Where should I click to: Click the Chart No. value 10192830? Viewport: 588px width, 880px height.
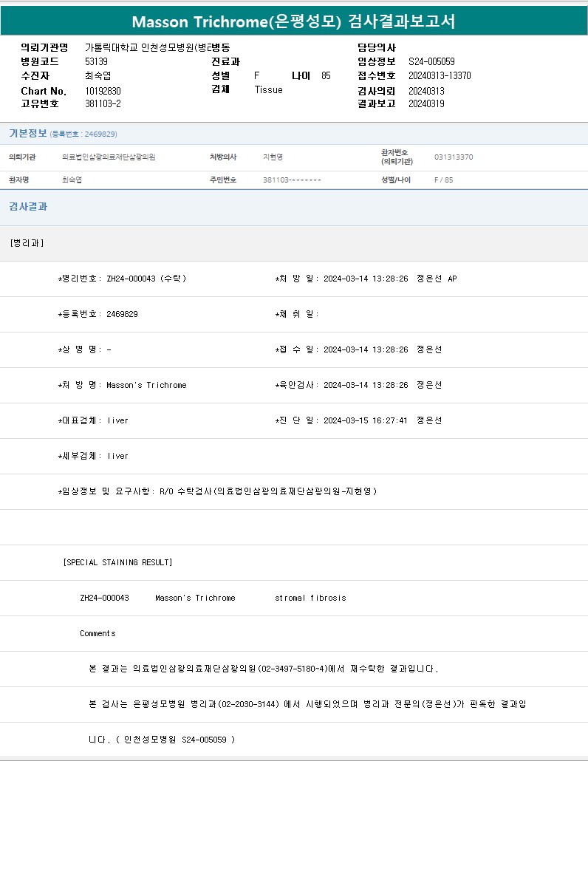(103, 91)
